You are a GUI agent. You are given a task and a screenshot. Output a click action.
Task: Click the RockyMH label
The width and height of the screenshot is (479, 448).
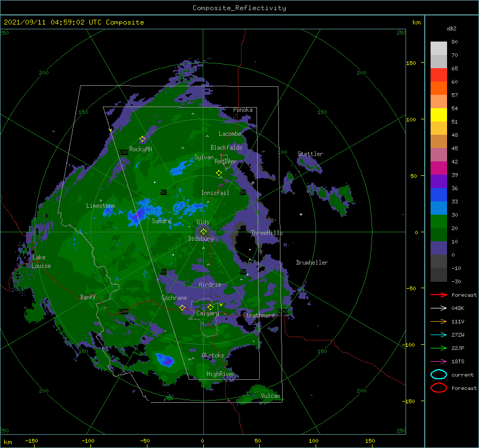(x=141, y=149)
